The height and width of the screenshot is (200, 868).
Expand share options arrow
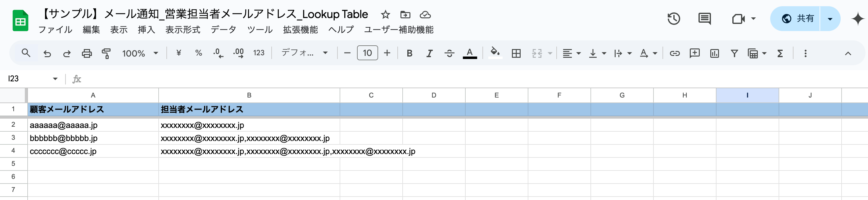click(x=830, y=19)
